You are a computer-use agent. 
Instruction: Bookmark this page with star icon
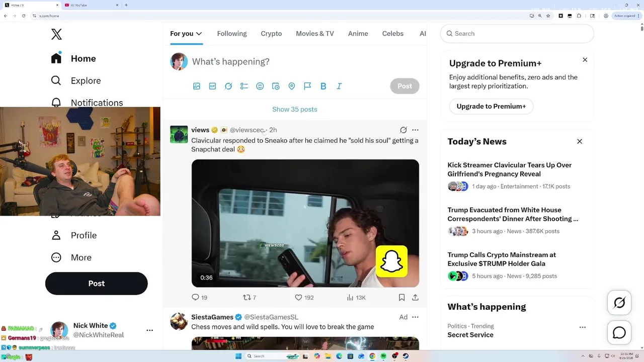[x=548, y=16]
